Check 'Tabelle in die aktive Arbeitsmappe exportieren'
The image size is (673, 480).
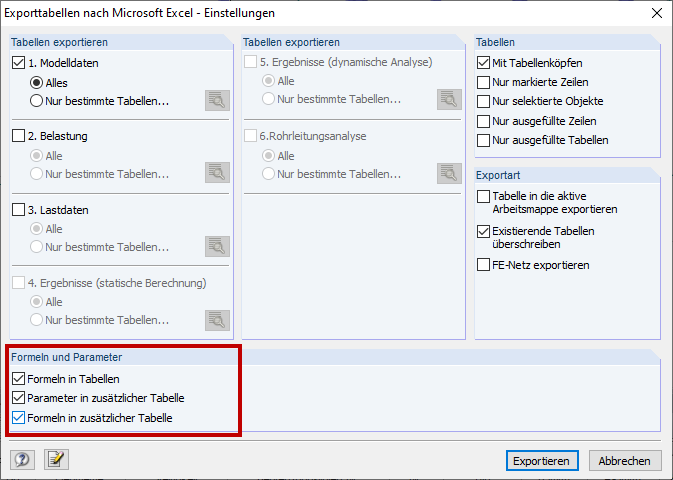pyautogui.click(x=485, y=196)
